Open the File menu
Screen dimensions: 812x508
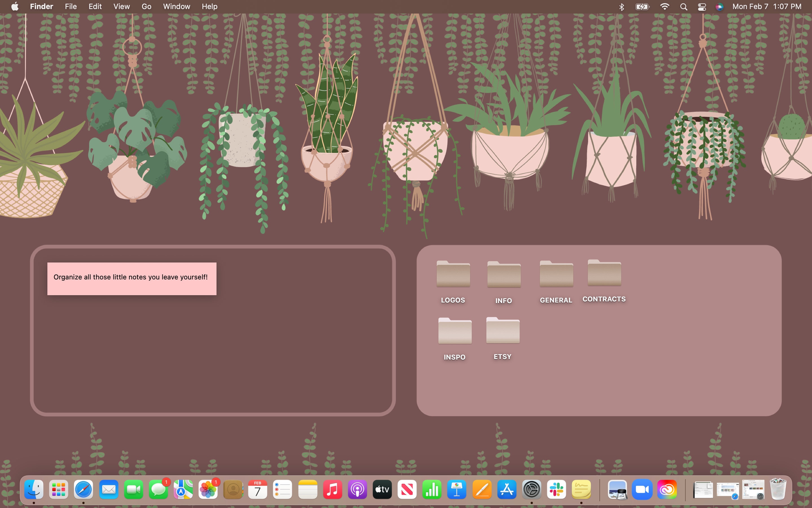pyautogui.click(x=71, y=6)
